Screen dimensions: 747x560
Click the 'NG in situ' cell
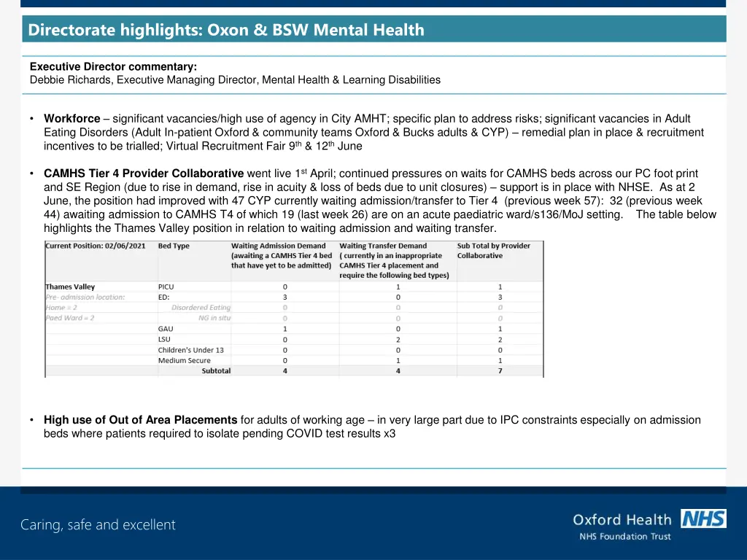coord(214,318)
